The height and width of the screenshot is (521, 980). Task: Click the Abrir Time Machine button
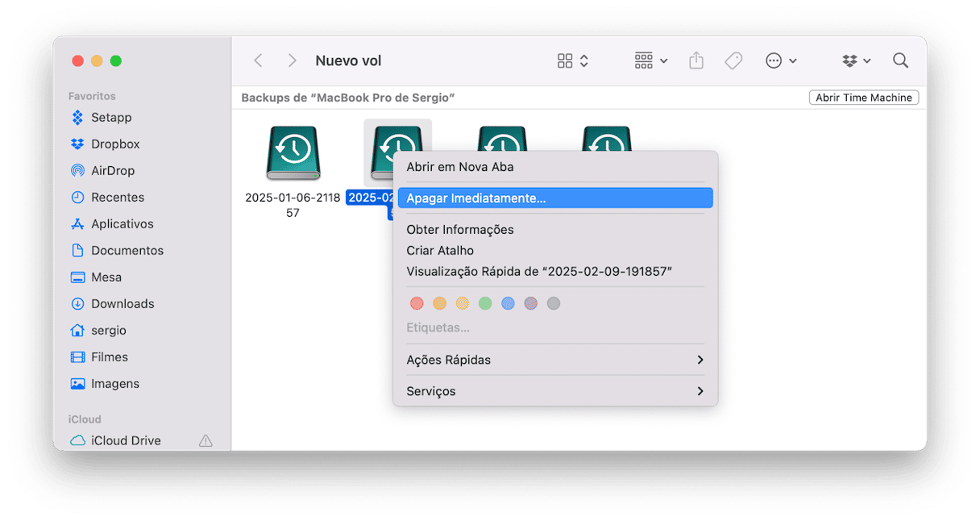tap(863, 98)
